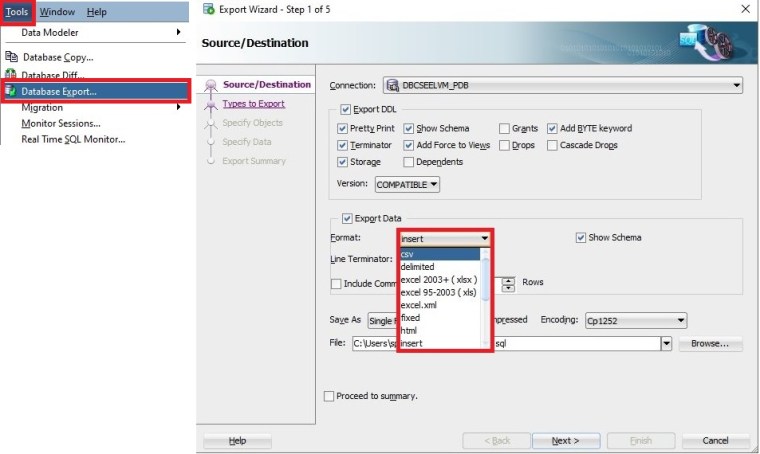The image size is (760, 454).
Task: Collapse the Format dropdown arrow
Action: (x=484, y=238)
